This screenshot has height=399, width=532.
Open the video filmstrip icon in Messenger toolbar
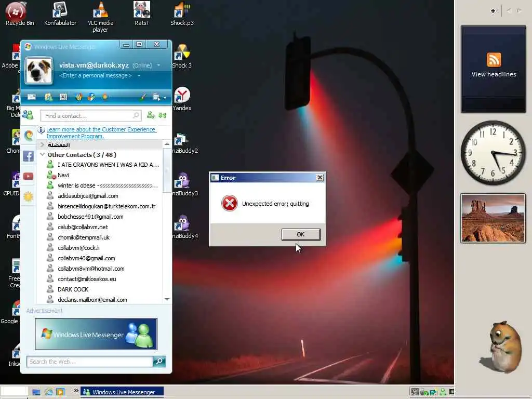63,97
